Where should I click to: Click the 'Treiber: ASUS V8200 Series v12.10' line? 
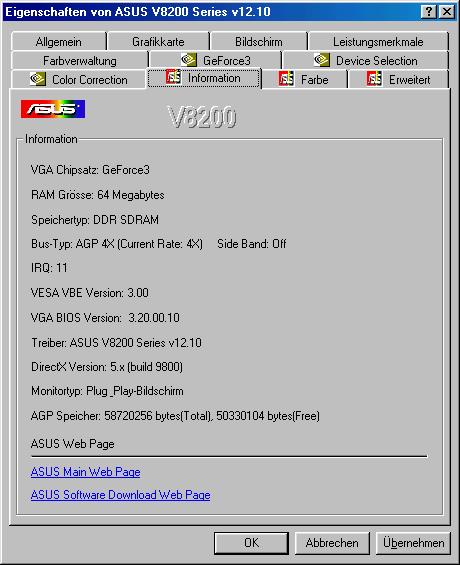[116, 342]
